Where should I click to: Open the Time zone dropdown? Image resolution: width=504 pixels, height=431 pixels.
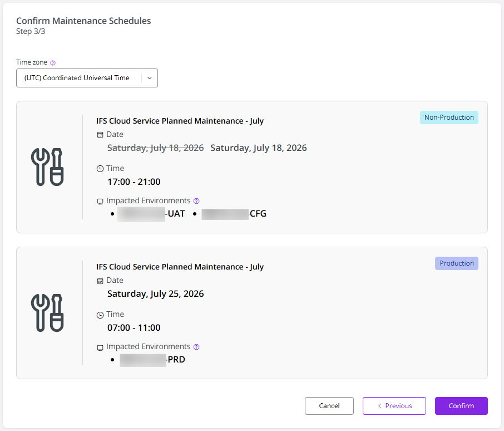pyautogui.click(x=87, y=78)
